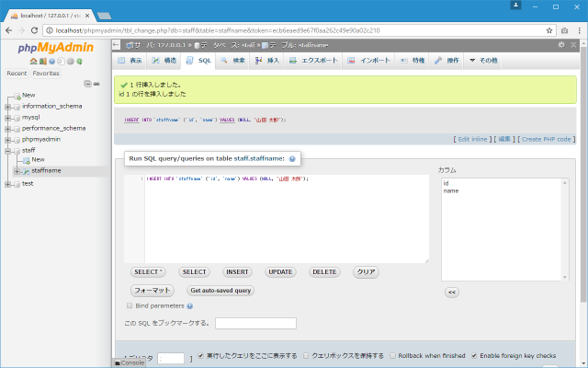Click the Bind parameters help icon
The height and width of the screenshot is (368, 588).
[189, 305]
